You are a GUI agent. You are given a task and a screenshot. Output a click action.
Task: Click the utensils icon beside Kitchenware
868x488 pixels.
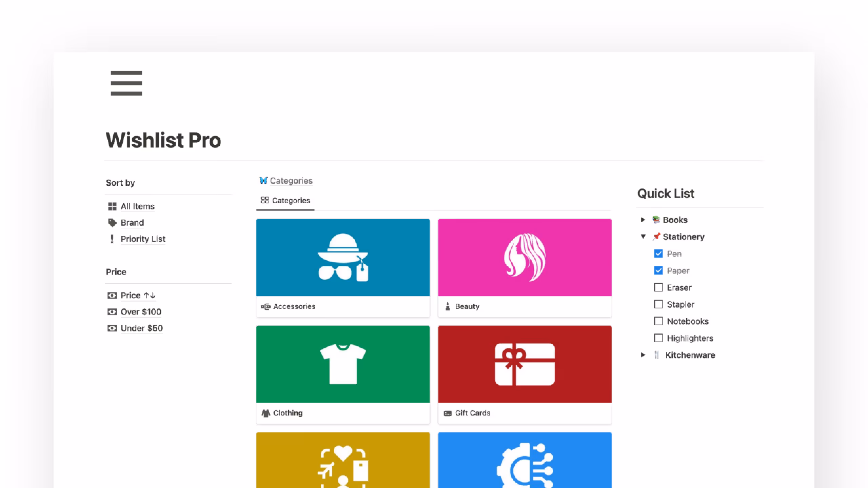click(656, 355)
